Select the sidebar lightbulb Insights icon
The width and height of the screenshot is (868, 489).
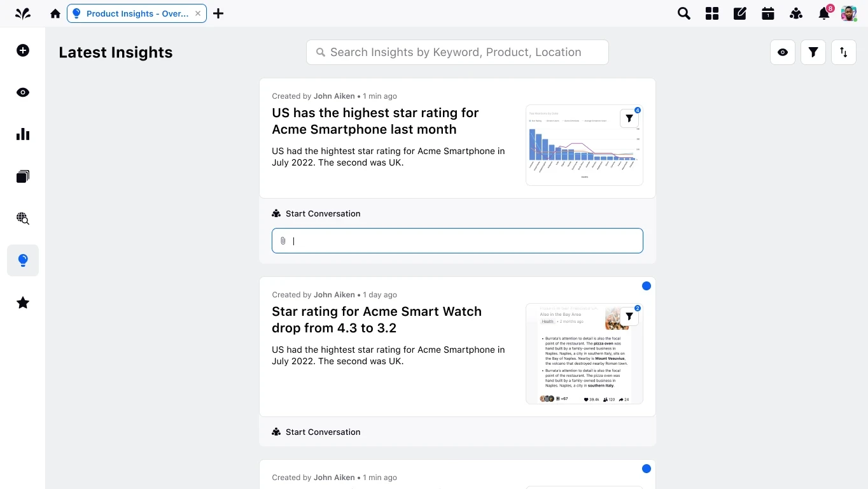click(x=23, y=260)
